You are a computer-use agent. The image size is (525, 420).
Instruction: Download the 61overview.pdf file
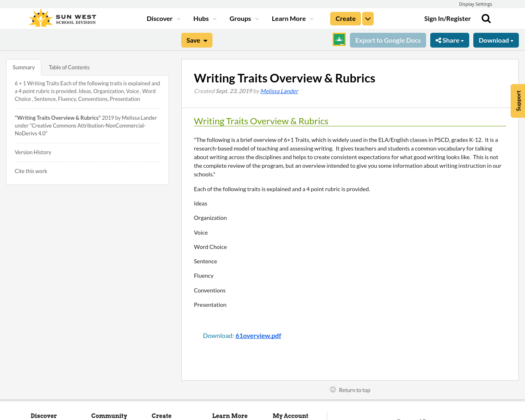point(258,335)
